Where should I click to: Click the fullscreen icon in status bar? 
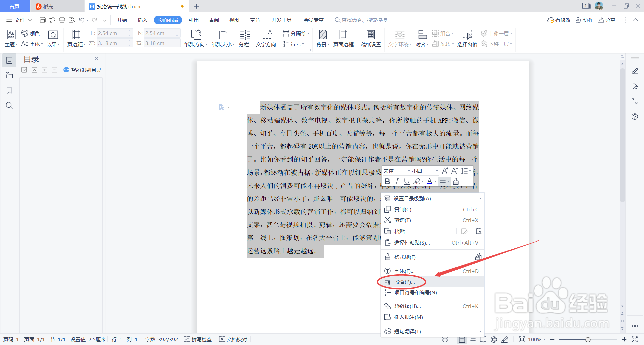point(635,339)
